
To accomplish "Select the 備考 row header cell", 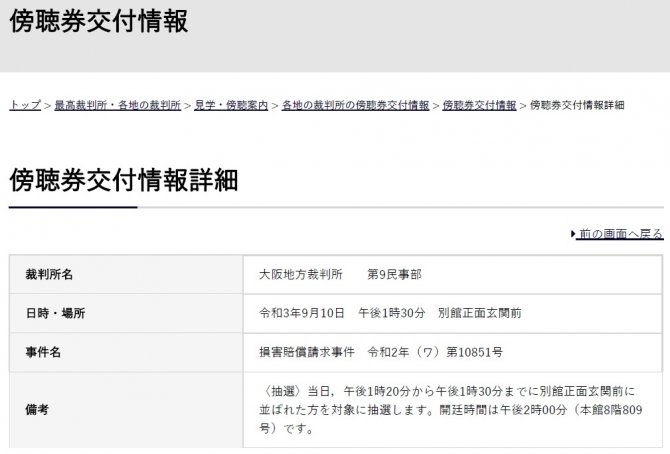I will (37, 410).
